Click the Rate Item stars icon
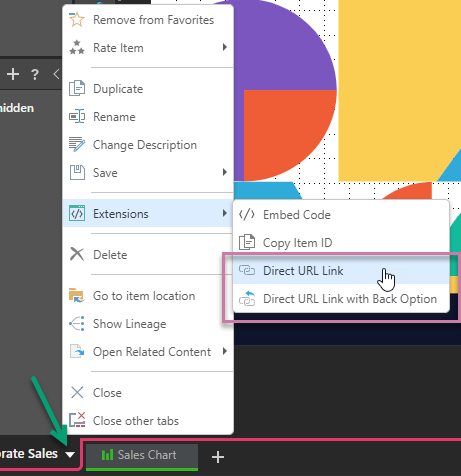The image size is (461, 476). pos(77,47)
